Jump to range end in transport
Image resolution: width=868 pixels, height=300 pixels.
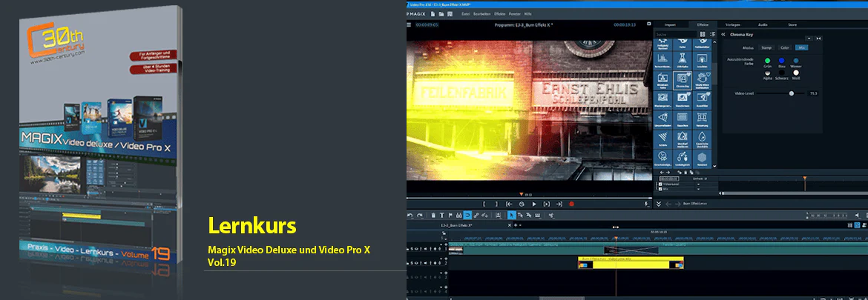pos(559,204)
